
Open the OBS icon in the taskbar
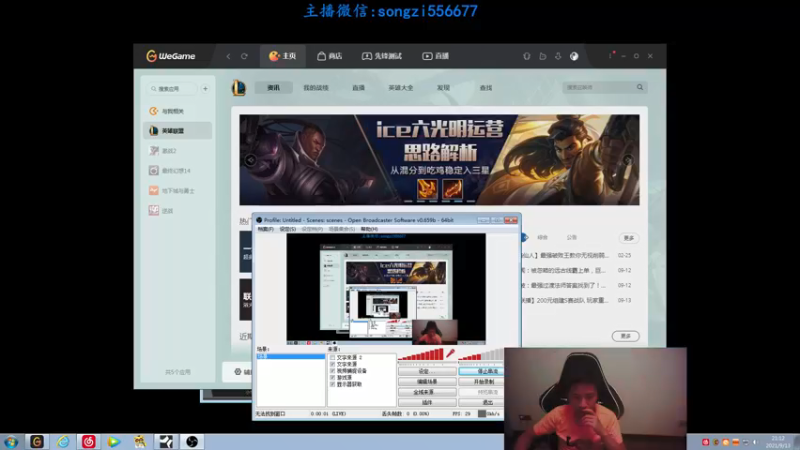click(x=192, y=442)
